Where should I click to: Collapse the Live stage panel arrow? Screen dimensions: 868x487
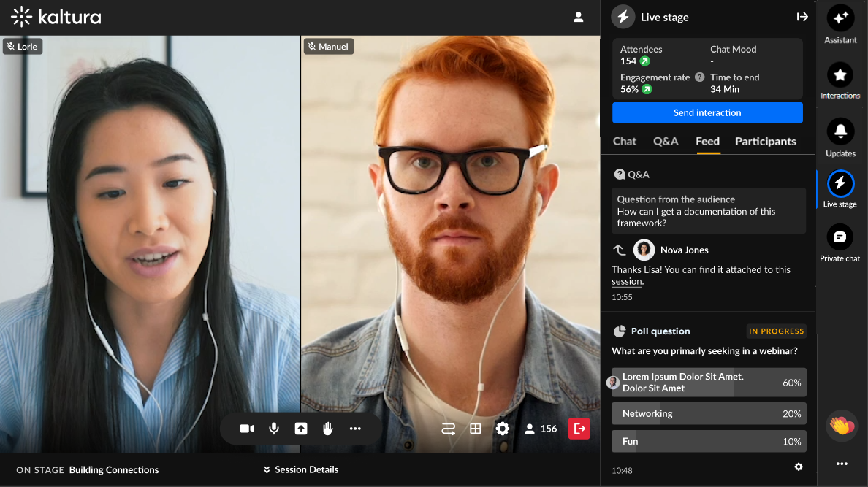click(802, 17)
